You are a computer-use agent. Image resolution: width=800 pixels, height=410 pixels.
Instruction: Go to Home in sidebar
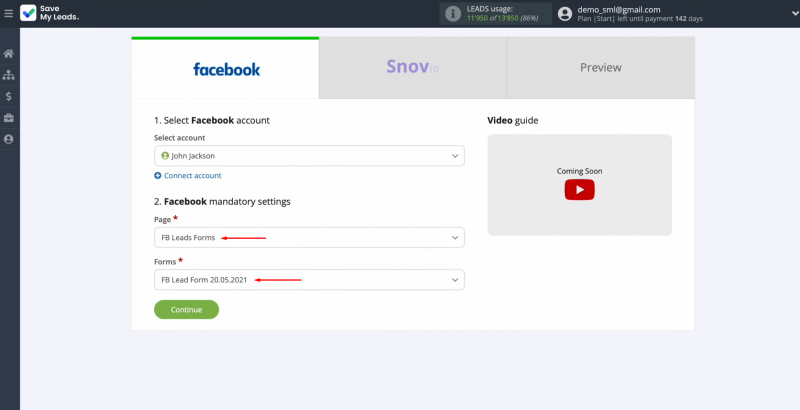[x=9, y=53]
